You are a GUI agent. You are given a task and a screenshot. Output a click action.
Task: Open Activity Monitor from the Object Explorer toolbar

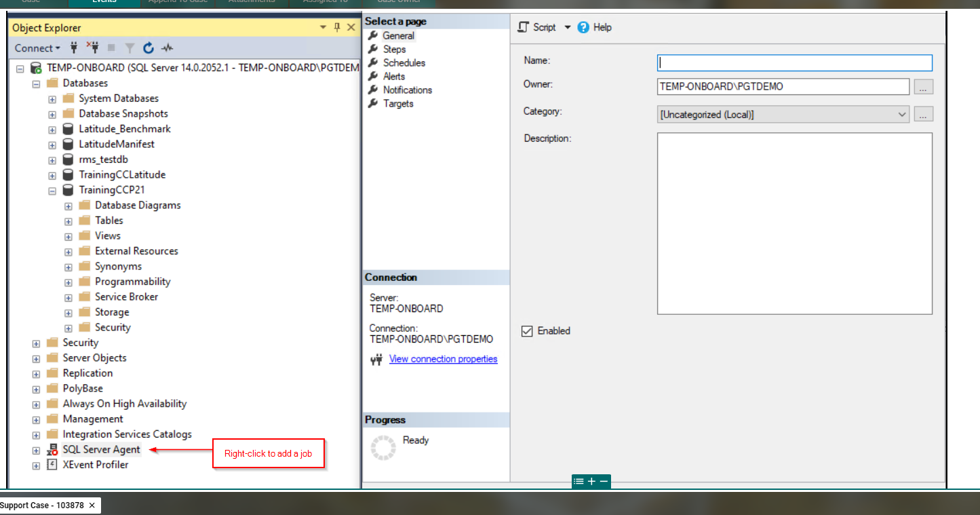167,48
